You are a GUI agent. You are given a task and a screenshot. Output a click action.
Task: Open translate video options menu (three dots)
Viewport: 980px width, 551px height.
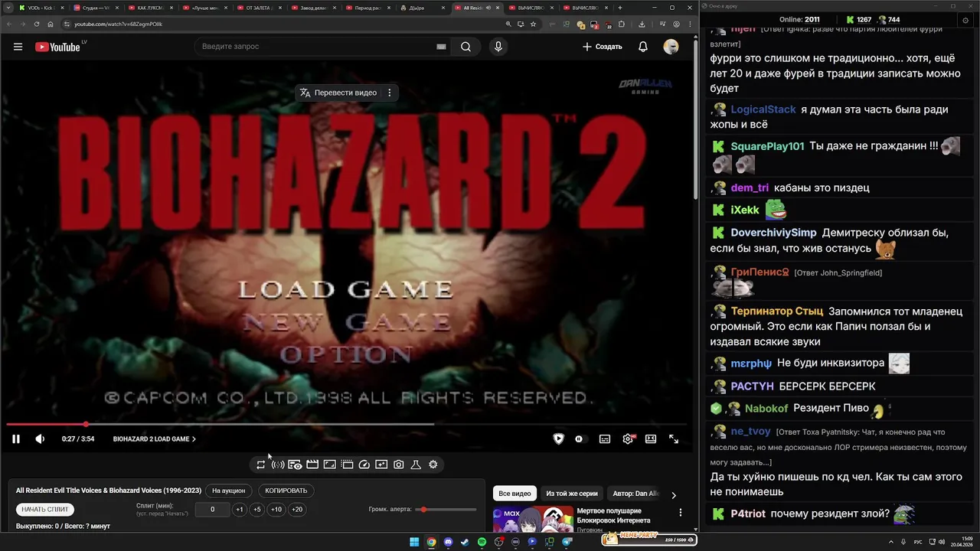pyautogui.click(x=389, y=93)
